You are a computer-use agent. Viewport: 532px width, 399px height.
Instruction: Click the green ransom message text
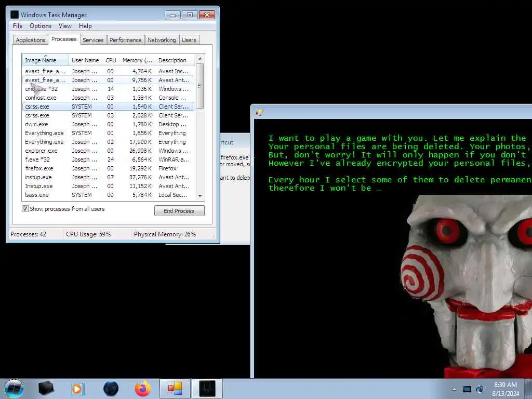[x=400, y=163]
